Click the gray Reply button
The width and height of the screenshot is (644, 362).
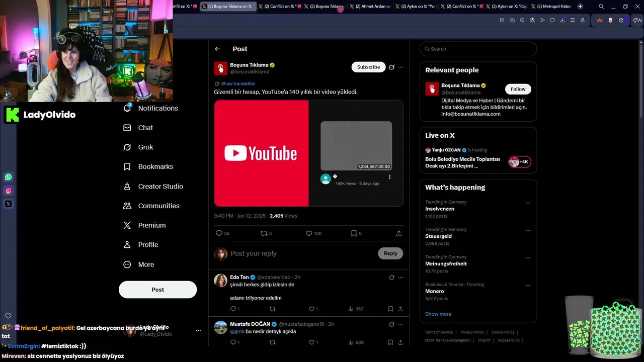[390, 253]
